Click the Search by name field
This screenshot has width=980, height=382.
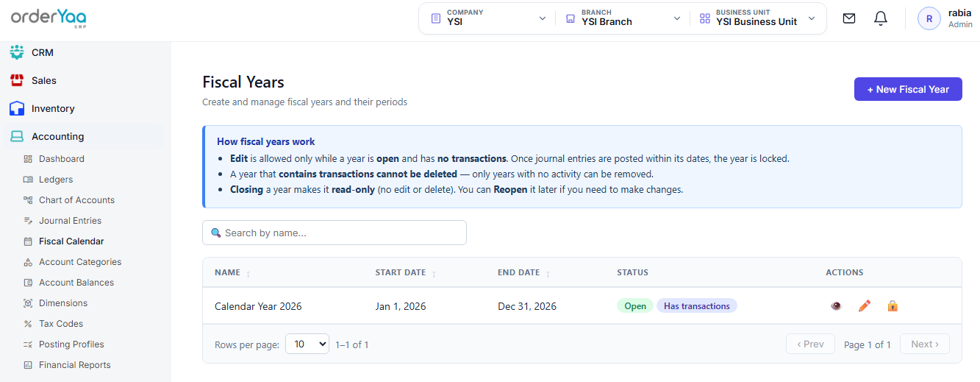click(335, 233)
